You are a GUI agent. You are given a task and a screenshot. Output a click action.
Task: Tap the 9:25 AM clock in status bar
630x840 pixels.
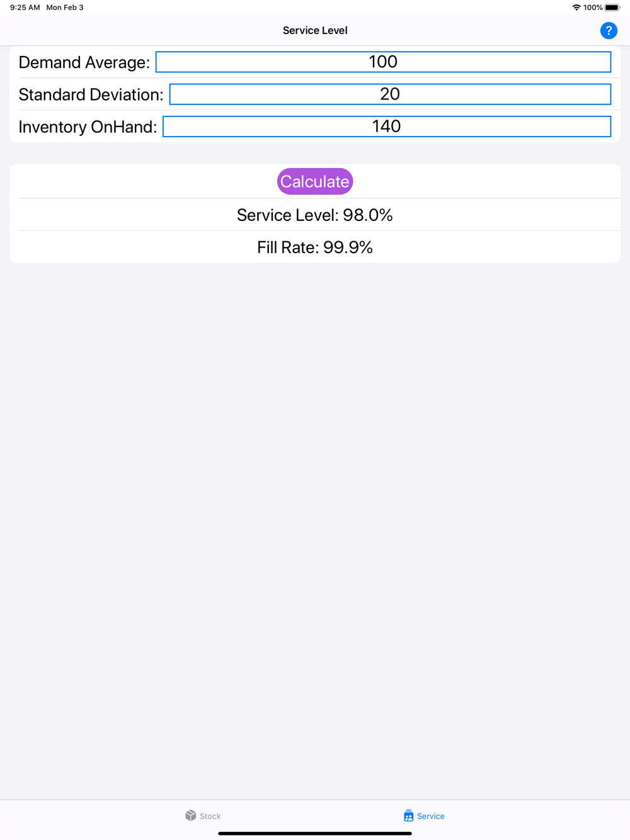click(25, 8)
